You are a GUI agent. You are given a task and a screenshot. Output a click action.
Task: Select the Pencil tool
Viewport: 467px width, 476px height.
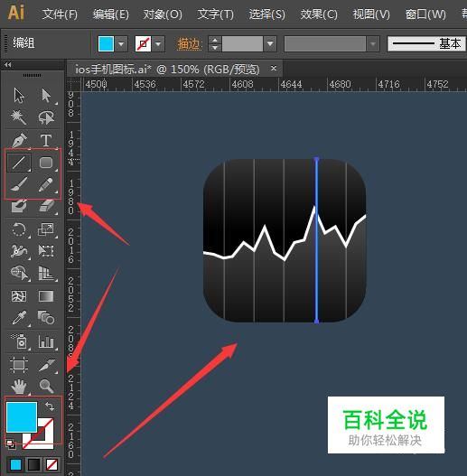coord(46,184)
